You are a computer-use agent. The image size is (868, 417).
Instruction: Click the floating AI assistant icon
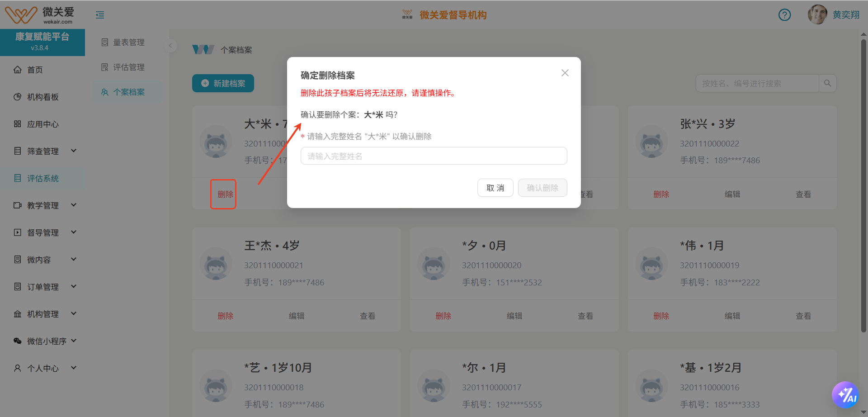click(x=846, y=394)
